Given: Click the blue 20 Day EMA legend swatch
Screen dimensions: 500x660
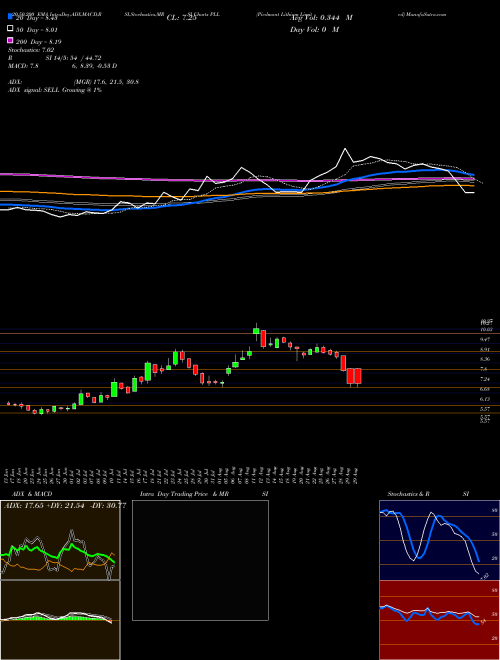Looking at the screenshot, I should click(10, 17).
